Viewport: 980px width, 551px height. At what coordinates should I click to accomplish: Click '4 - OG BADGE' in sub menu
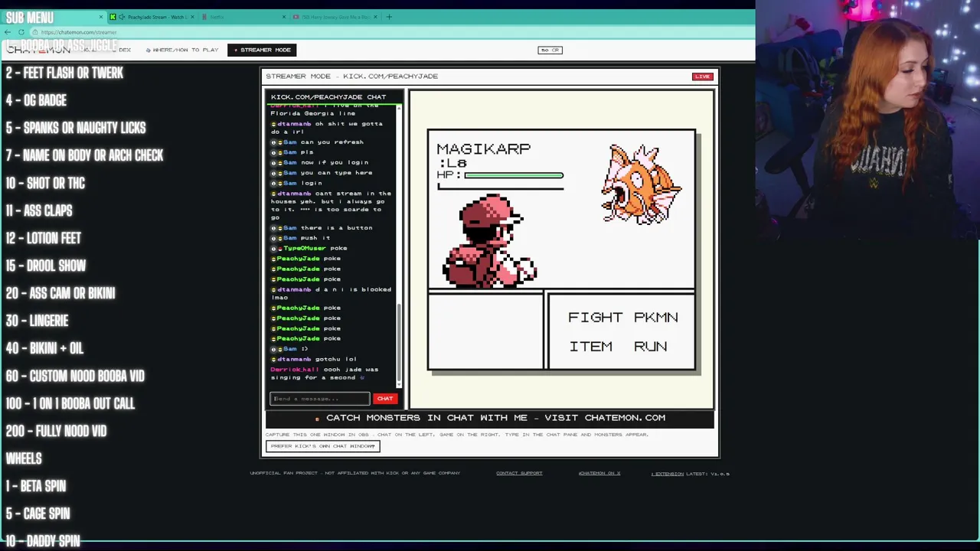[36, 100]
